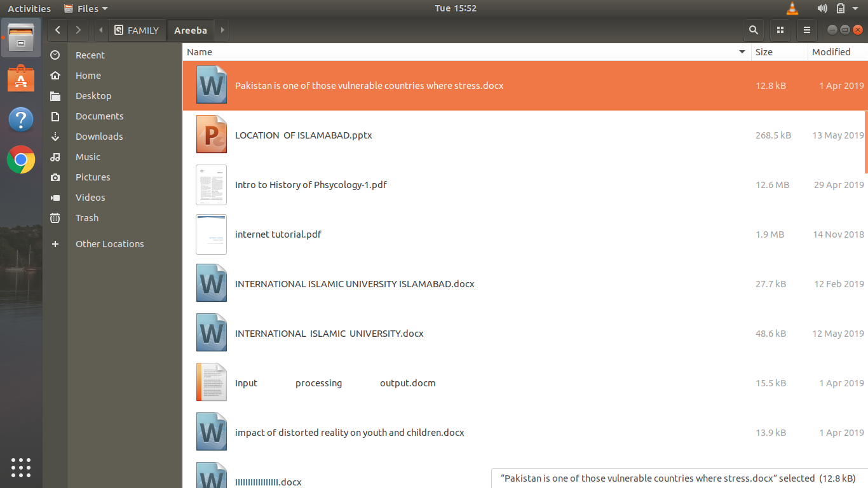Image resolution: width=868 pixels, height=488 pixels.
Task: Select the FAMILY path bar button
Action: click(137, 30)
